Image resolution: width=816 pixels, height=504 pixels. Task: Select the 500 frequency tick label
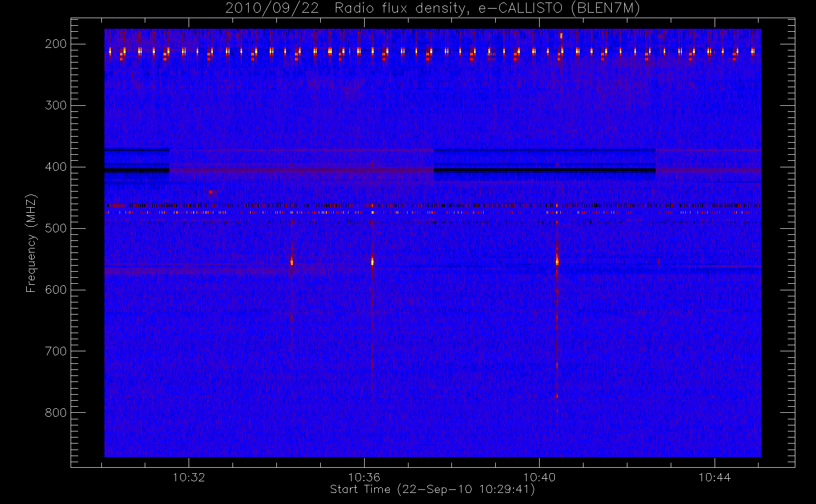(x=56, y=228)
